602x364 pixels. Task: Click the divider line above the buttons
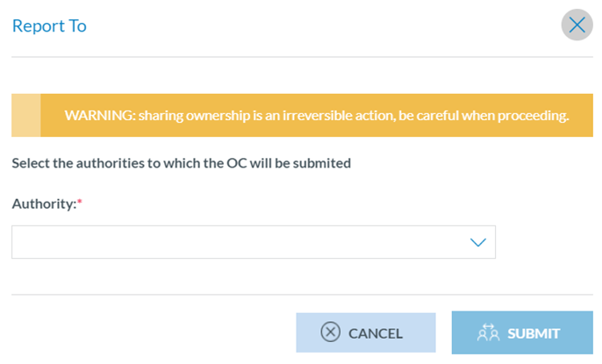(301, 295)
